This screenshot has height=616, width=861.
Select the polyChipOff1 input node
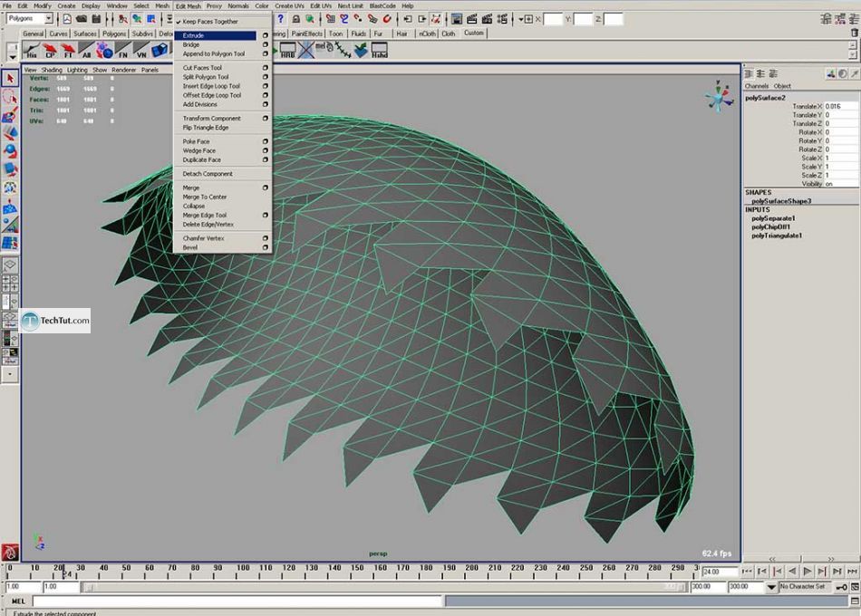770,226
